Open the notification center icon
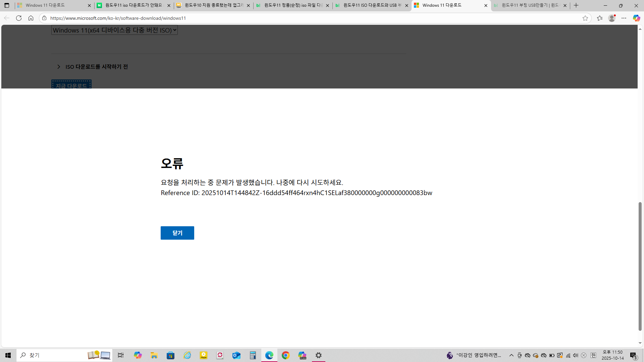 click(x=634, y=355)
